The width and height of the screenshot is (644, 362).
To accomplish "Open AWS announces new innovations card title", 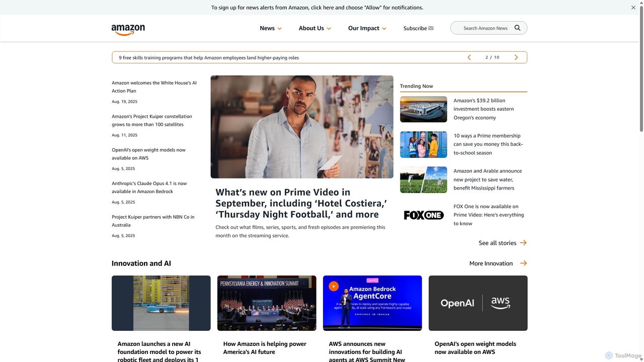I will [367, 351].
